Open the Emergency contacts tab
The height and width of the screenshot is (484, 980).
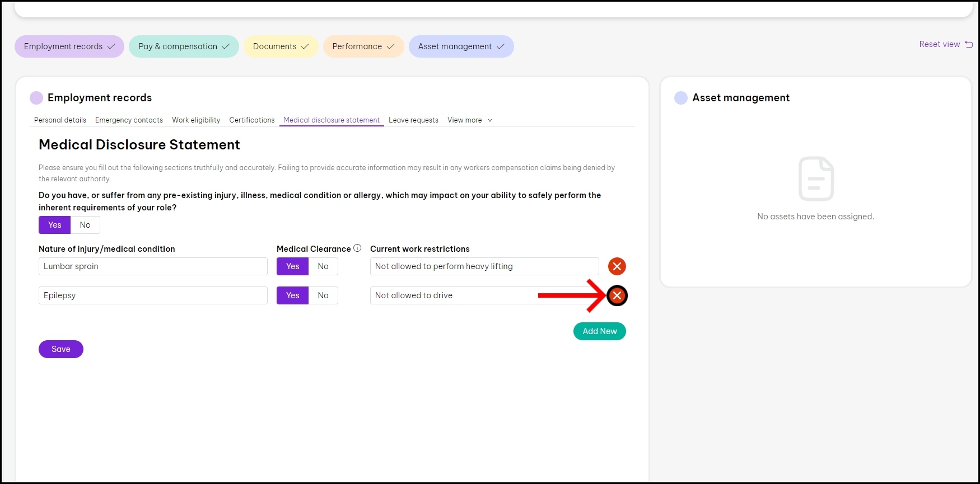coord(129,120)
